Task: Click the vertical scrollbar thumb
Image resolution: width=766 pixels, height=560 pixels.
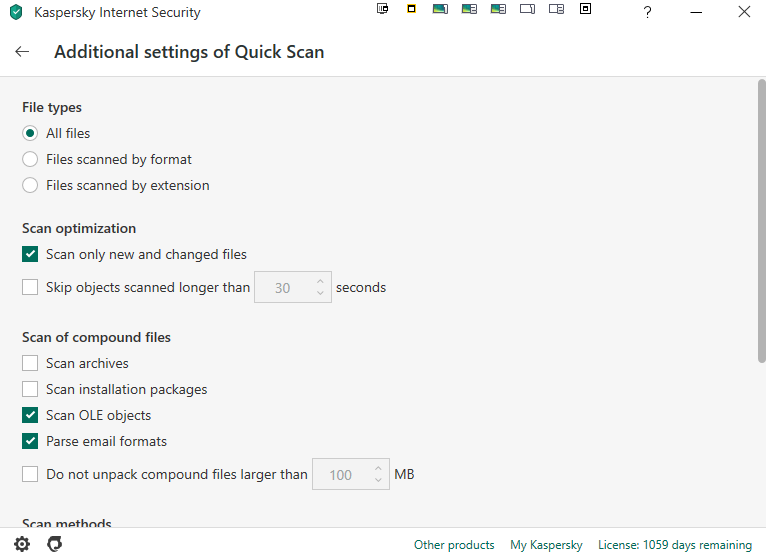Action: point(761,220)
